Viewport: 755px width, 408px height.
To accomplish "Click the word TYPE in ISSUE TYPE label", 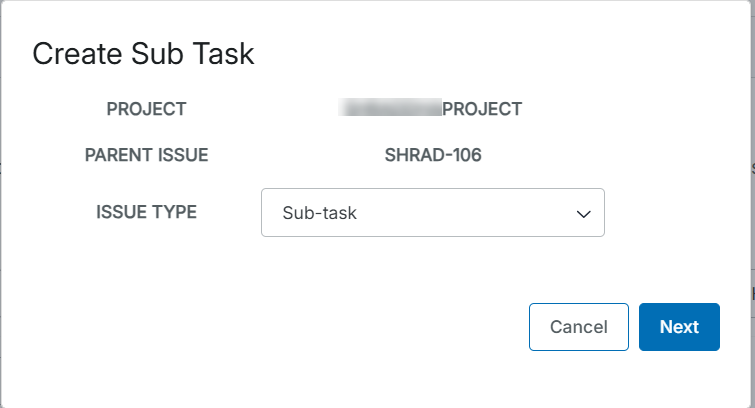I will coord(175,212).
